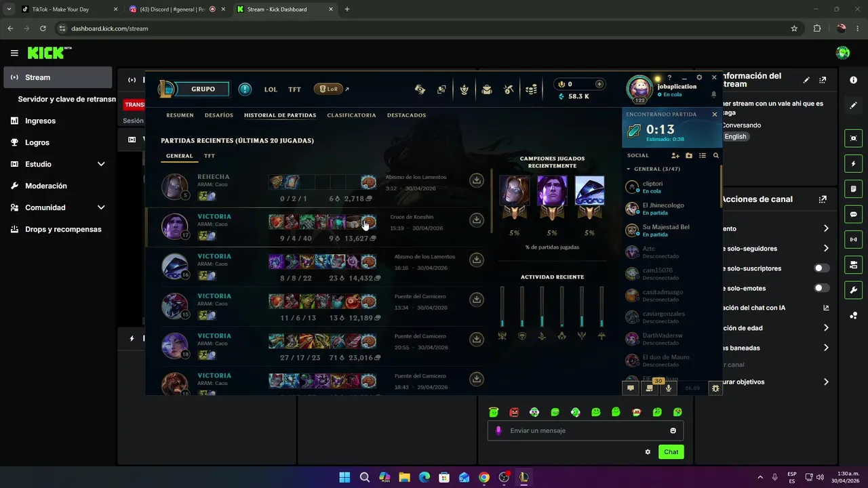Pop out Acciones de canal panel
The image size is (868, 488).
pyautogui.click(x=823, y=199)
